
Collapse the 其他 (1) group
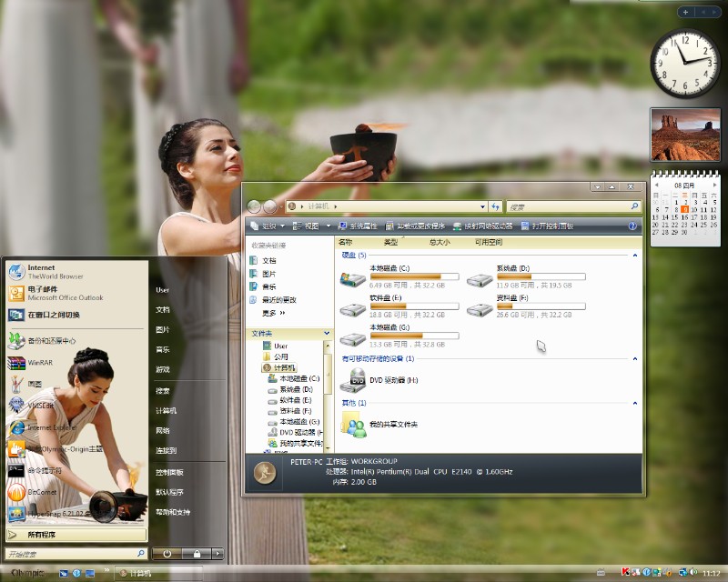[x=634, y=403]
